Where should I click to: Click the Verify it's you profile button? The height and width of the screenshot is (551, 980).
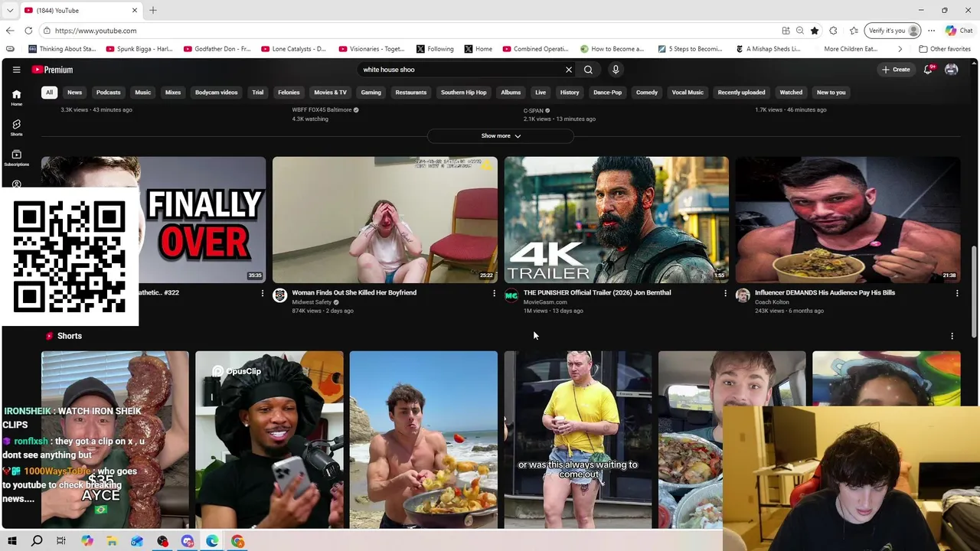tap(893, 31)
